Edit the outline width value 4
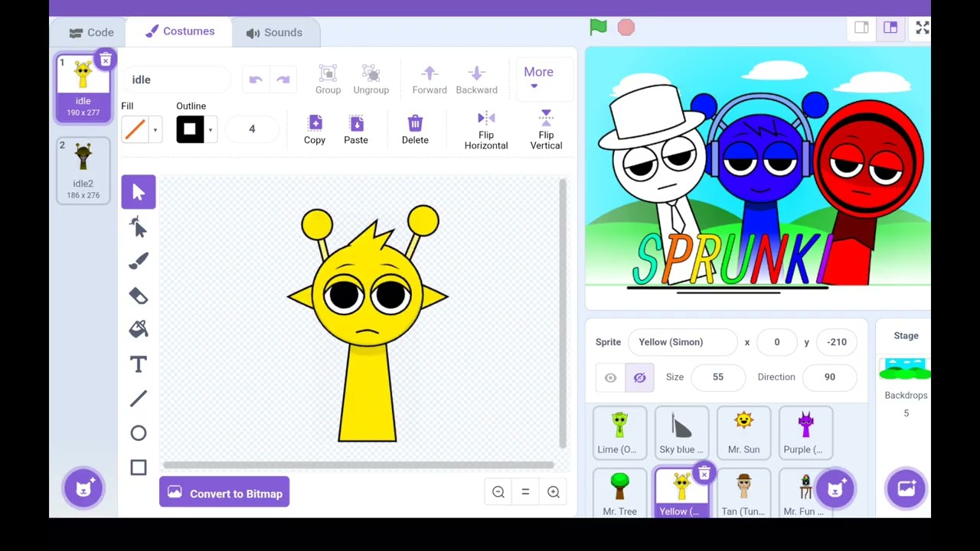 252,129
